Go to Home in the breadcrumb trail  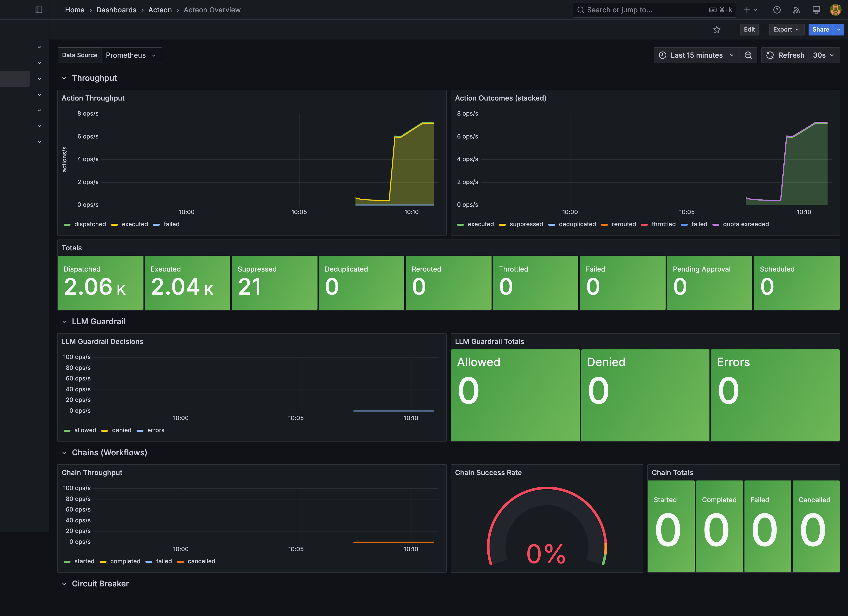[x=74, y=10]
